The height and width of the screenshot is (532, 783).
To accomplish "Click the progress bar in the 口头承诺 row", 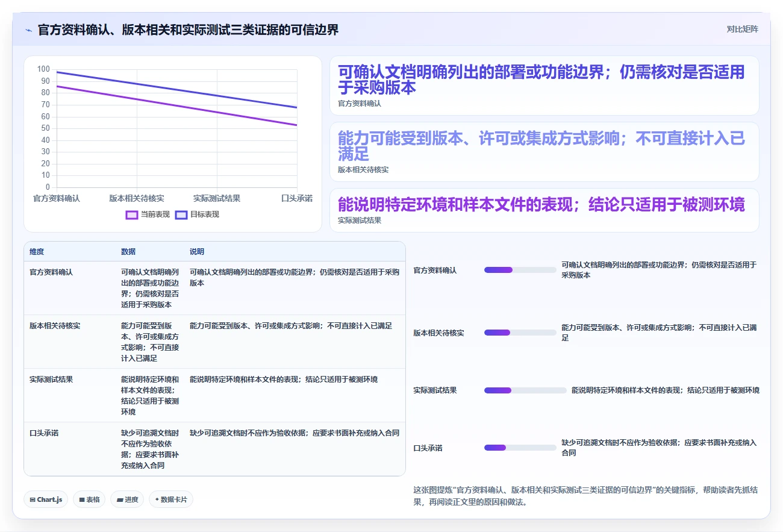I will click(520, 448).
